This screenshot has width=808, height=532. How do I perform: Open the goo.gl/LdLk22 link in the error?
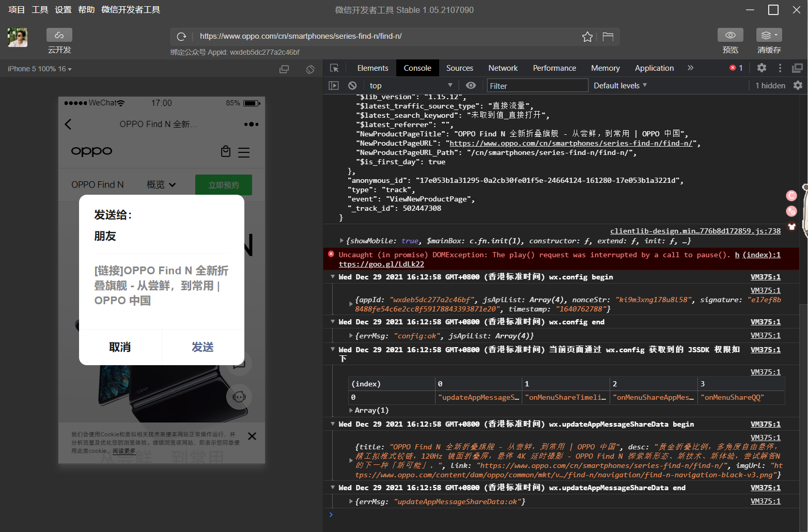coord(381,264)
